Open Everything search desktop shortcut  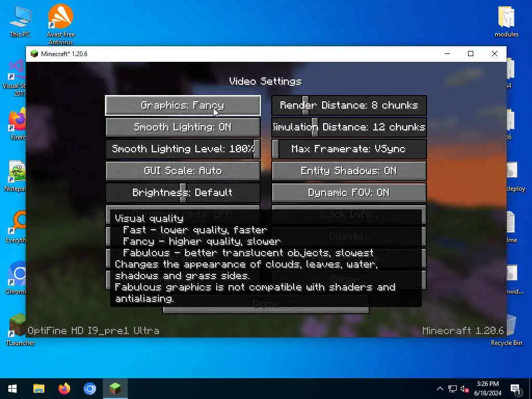pos(16,227)
